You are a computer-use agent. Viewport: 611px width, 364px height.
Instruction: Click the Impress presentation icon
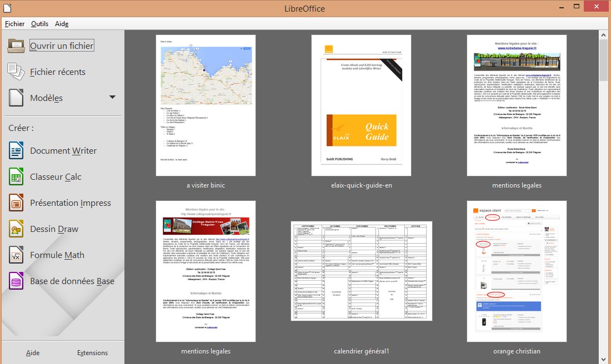pyautogui.click(x=16, y=203)
